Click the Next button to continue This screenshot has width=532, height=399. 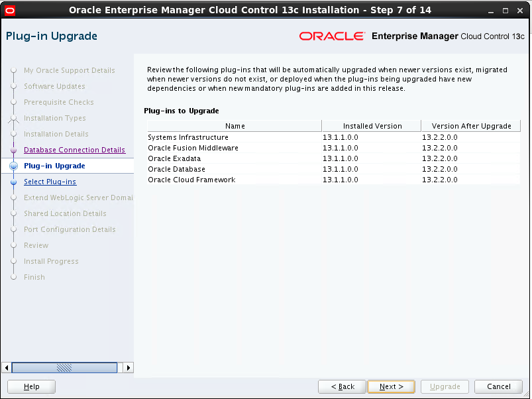coord(391,386)
